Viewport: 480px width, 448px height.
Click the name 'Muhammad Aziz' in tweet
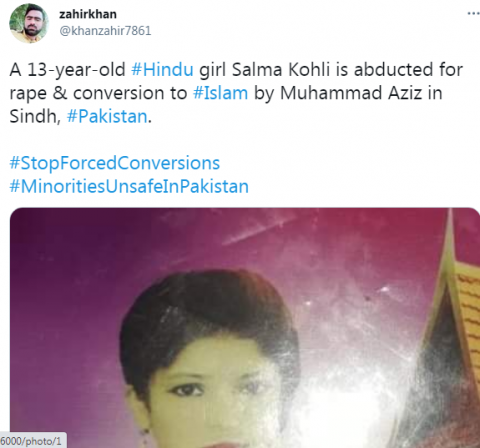tap(351, 93)
